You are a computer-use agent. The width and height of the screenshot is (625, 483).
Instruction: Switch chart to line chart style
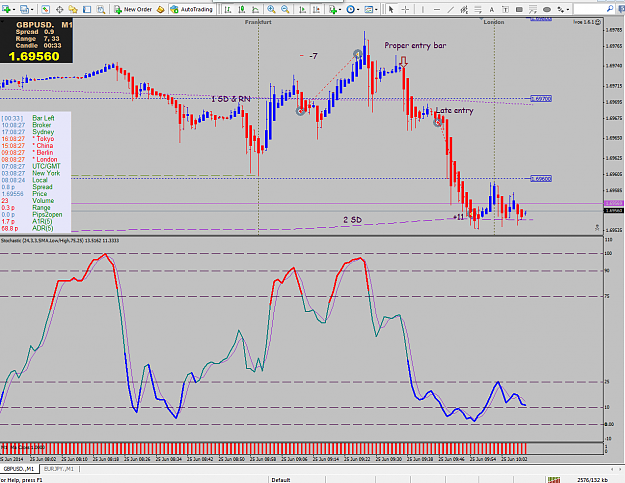[x=256, y=9]
